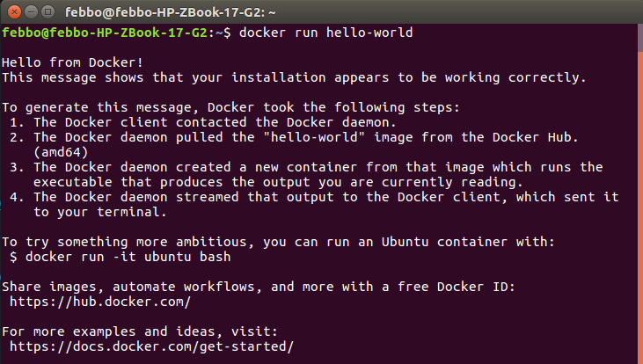Click the terminal title bar text
Image resolution: width=643 pixels, height=364 pixels.
(170, 12)
